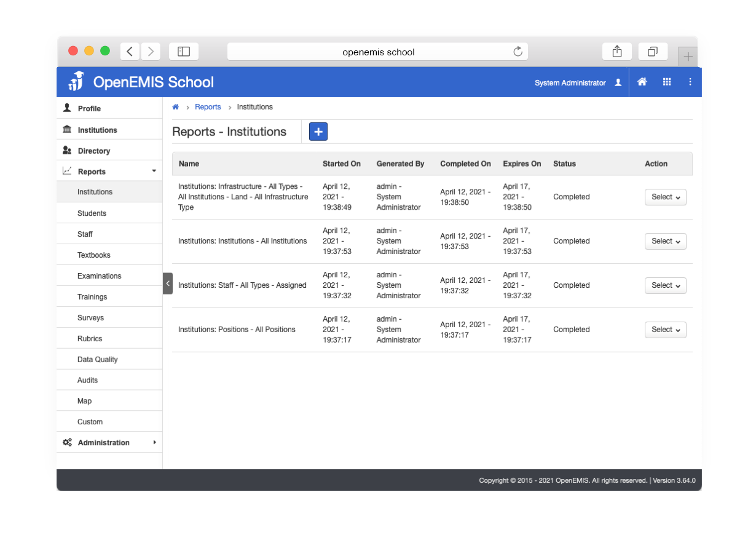
Task: Click the Action column header
Action: coord(656,164)
